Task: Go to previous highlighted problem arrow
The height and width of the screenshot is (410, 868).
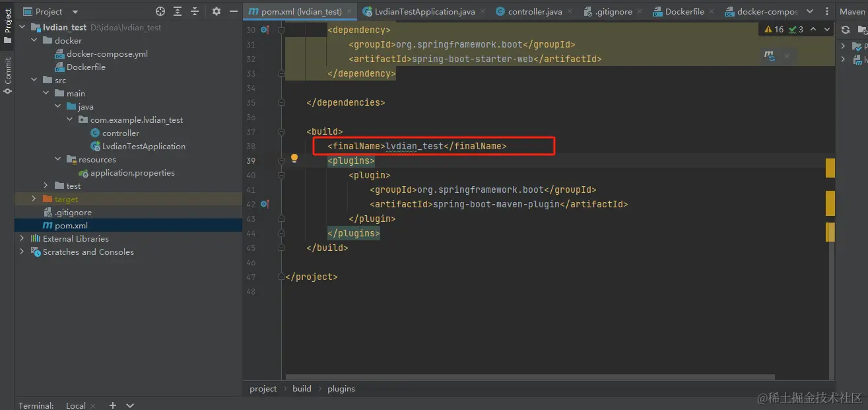Action: (813, 30)
